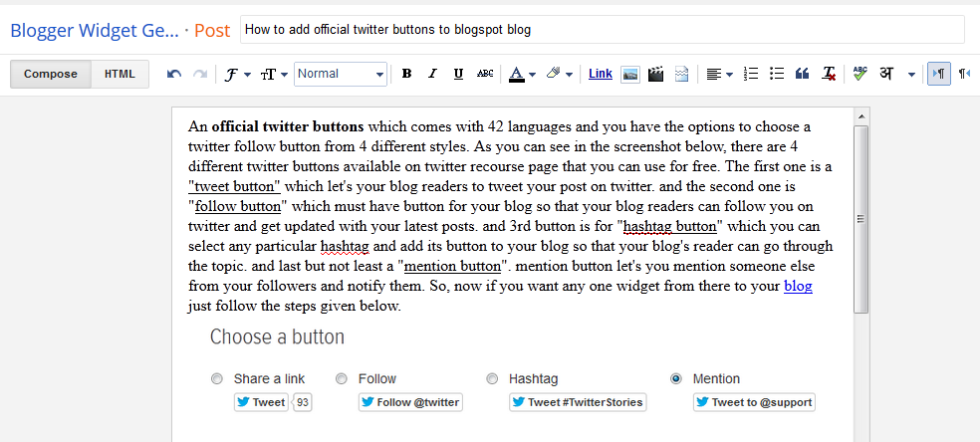Click the tweet count 93 bubble
Image resolution: width=980 pixels, height=442 pixels.
click(303, 402)
